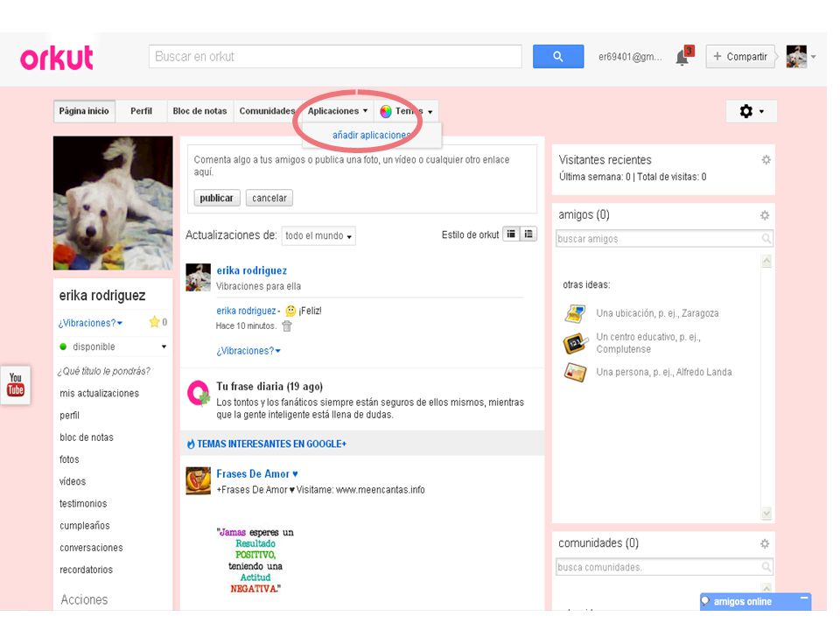Image resolution: width=840 pixels, height=630 pixels.
Task: Click the YouTube side tab icon
Action: point(16,385)
